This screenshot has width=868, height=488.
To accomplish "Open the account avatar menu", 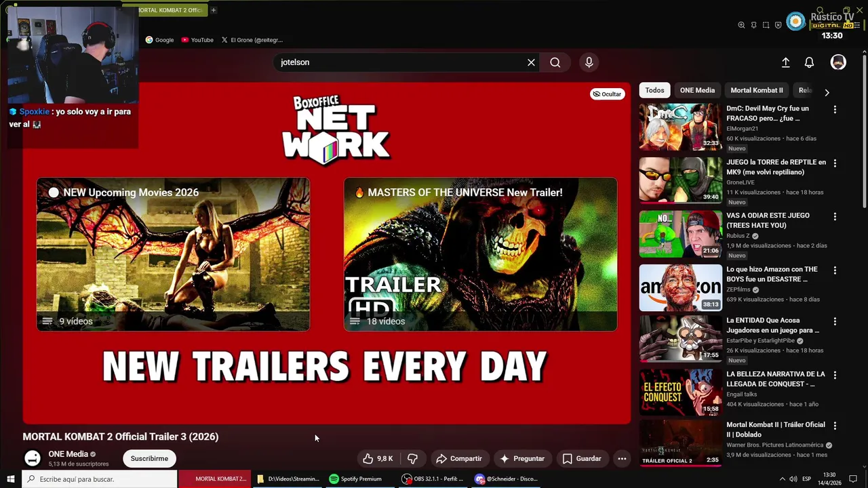I will coord(838,62).
